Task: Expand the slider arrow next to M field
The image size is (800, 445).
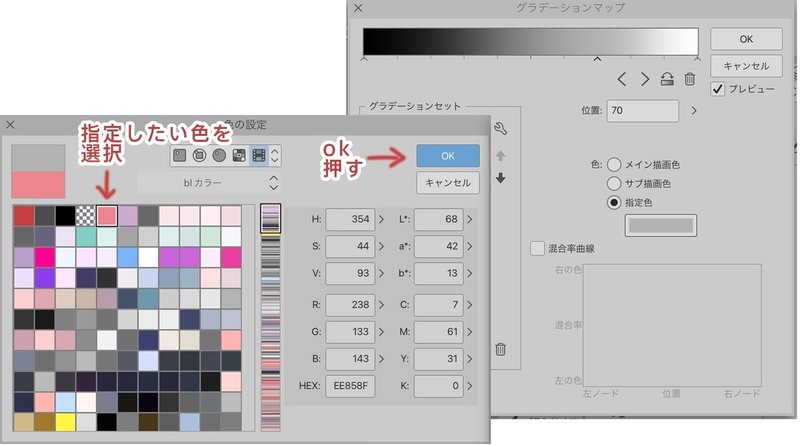Action: pyautogui.click(x=469, y=332)
